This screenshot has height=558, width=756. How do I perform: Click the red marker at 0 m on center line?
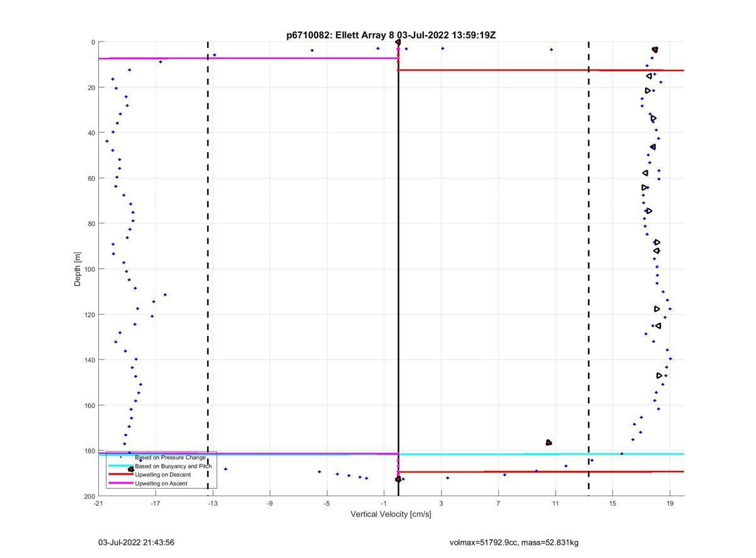398,42
